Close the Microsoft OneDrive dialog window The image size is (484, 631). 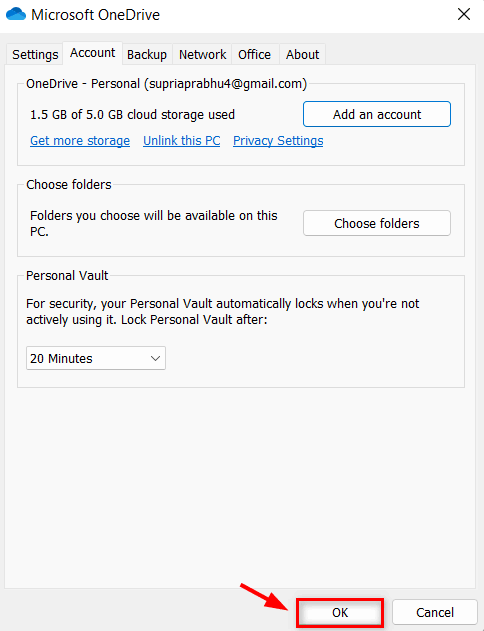(464, 14)
